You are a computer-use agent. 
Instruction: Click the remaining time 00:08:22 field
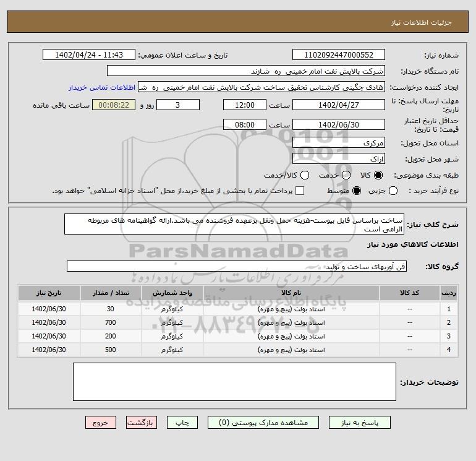114,105
